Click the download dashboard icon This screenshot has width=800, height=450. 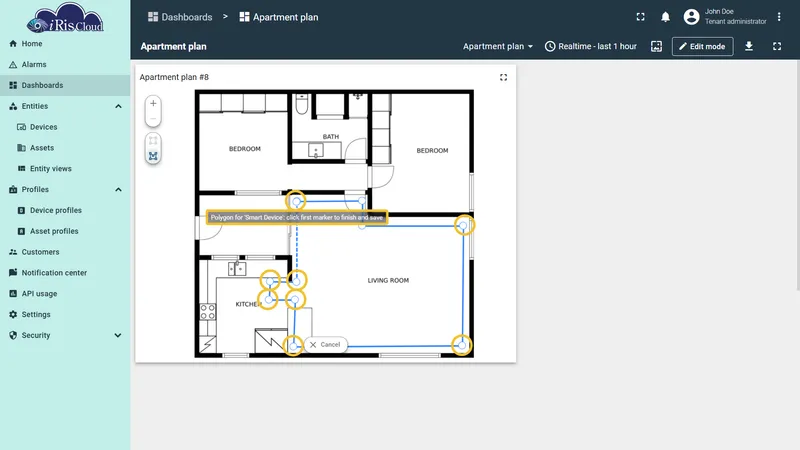[749, 46]
